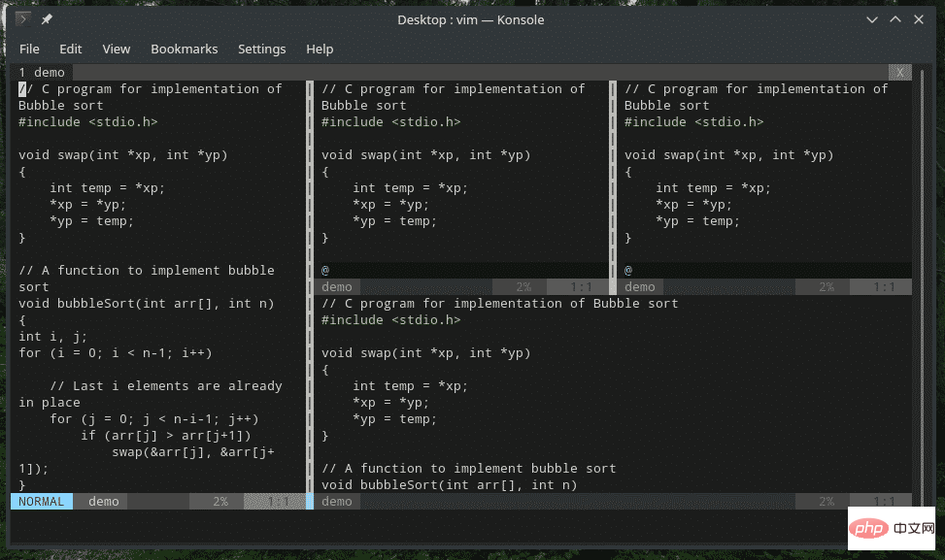
Task: Maximize the Konsole window
Action: point(895,19)
